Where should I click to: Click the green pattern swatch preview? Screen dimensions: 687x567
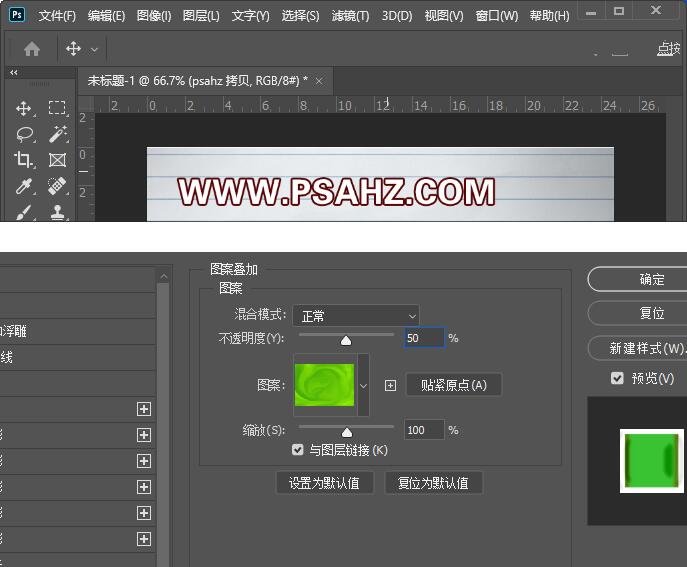pos(325,385)
